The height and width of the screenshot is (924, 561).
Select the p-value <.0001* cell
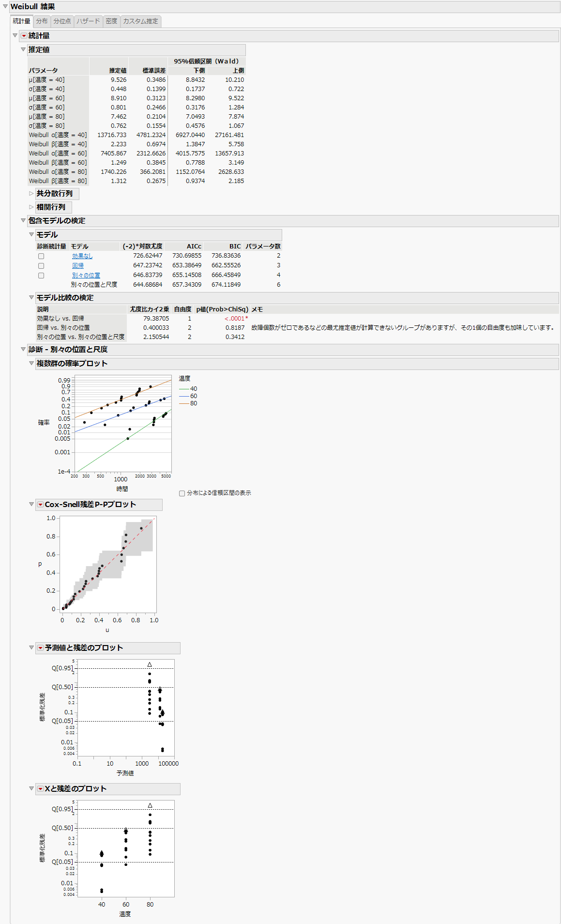236,319
